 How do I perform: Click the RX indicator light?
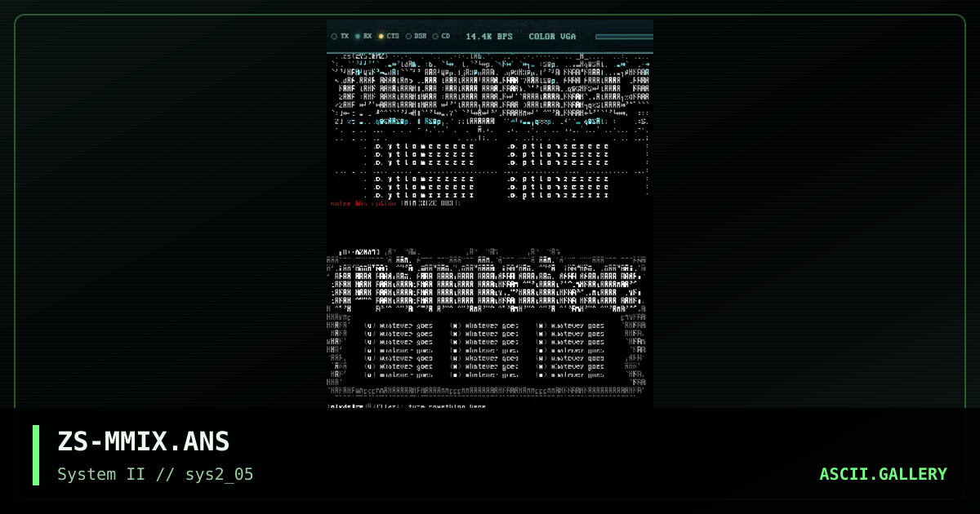[x=358, y=37]
